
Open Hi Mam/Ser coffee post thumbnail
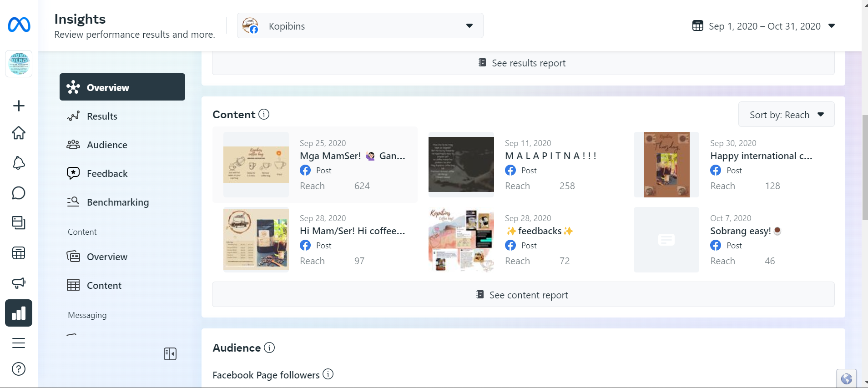[256, 240]
